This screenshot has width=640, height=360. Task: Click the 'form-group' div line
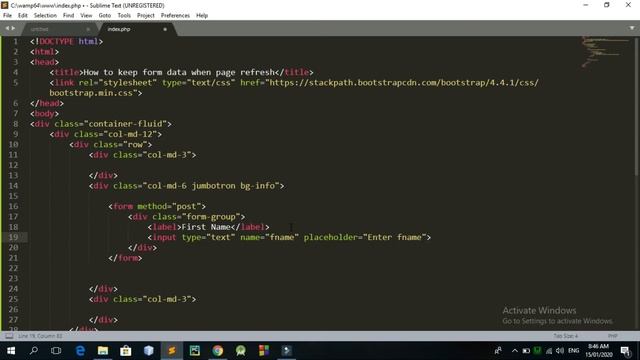(x=187, y=217)
